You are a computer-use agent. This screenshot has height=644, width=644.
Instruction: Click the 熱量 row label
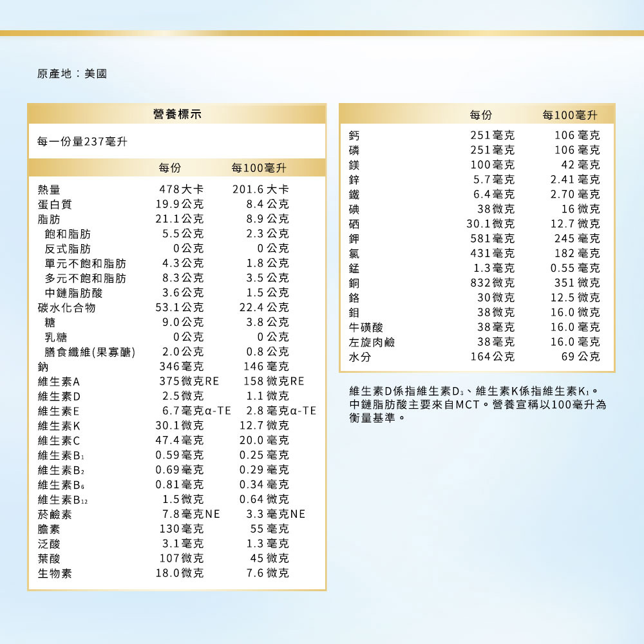(49, 189)
